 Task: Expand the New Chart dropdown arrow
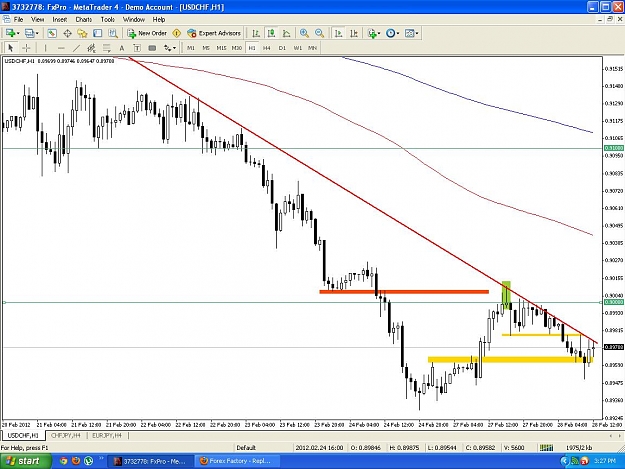18,33
